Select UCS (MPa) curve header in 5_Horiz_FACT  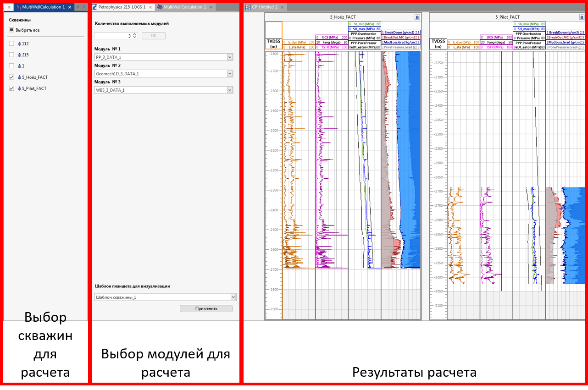tap(332, 37)
